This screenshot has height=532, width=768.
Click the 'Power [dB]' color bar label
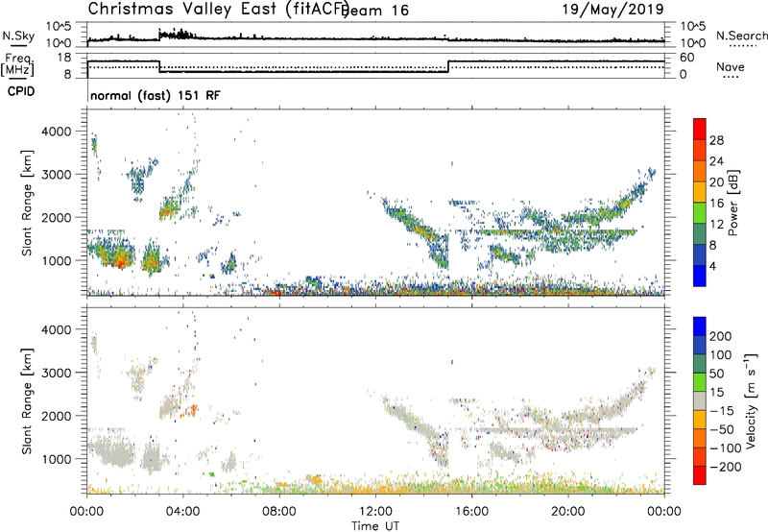pos(732,203)
